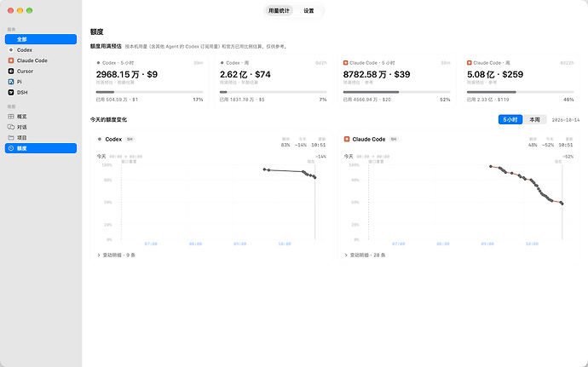Image resolution: width=588 pixels, height=367 pixels.
Task: Click the -52% today value in Claude Code header
Action: coord(548,145)
